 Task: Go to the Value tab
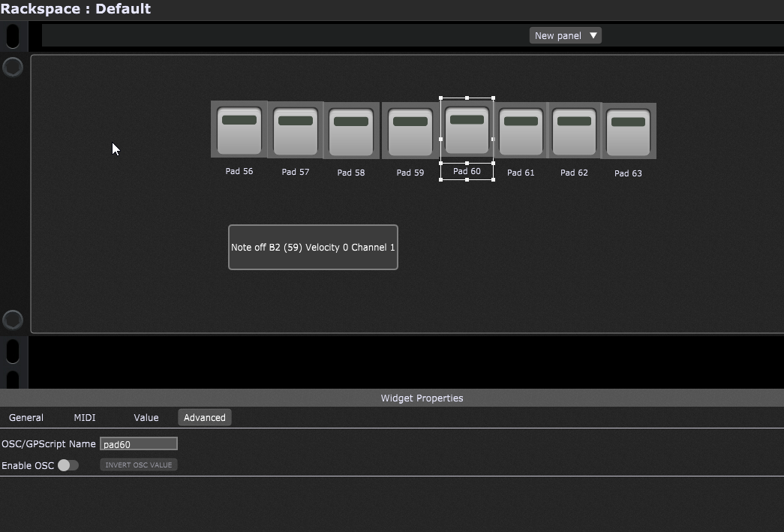click(146, 418)
